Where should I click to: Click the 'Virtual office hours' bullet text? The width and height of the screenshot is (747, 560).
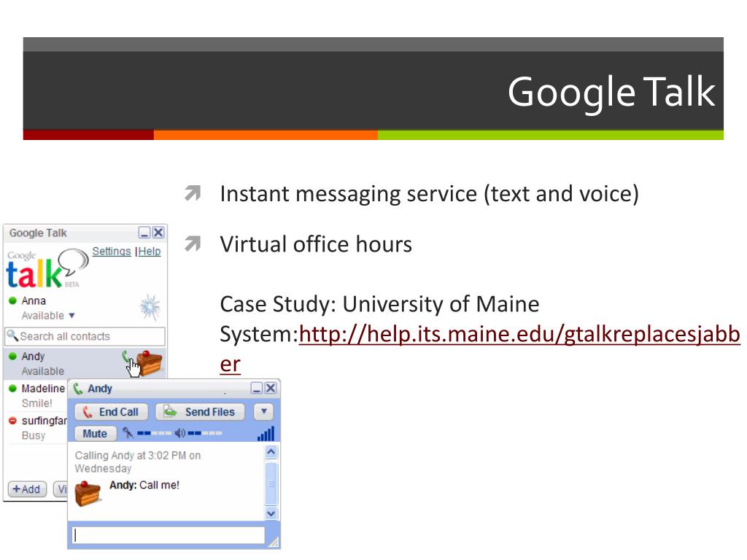pos(316,244)
